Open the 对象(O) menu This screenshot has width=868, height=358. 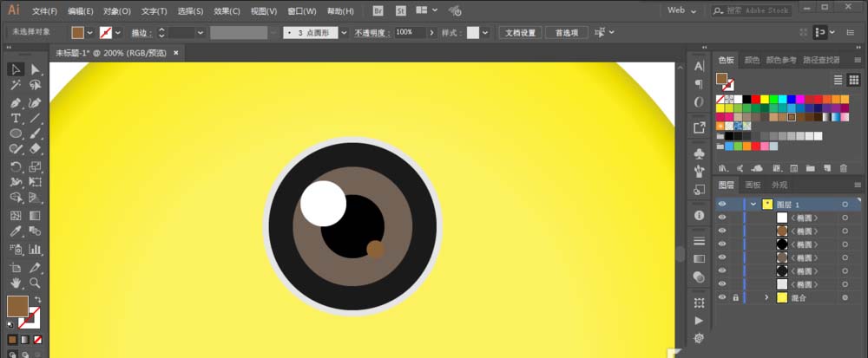click(x=117, y=11)
